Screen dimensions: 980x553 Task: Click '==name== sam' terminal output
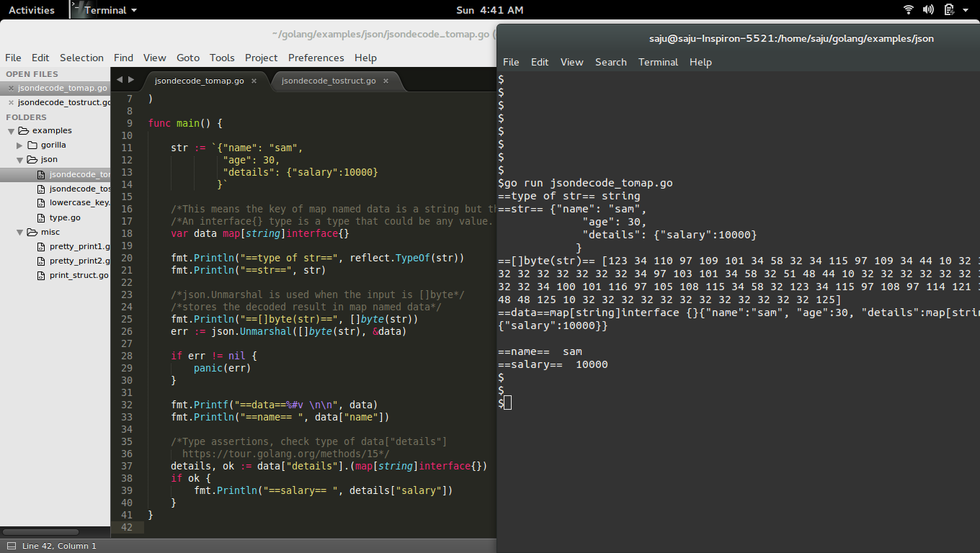(x=540, y=351)
